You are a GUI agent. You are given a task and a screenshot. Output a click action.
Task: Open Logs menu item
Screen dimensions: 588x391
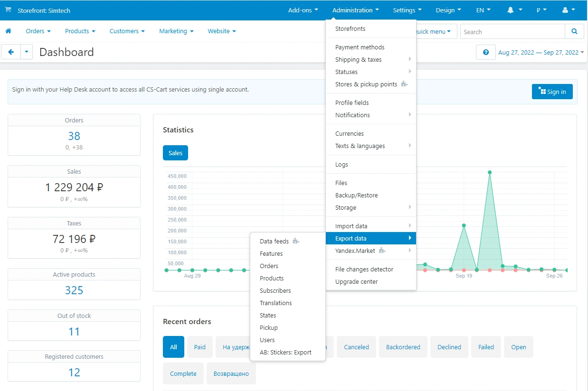(x=371, y=164)
